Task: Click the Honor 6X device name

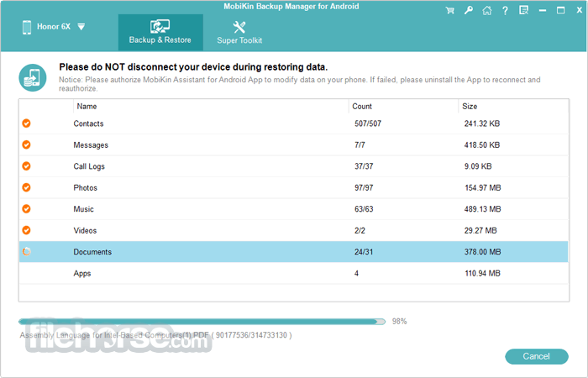Action: (54, 27)
